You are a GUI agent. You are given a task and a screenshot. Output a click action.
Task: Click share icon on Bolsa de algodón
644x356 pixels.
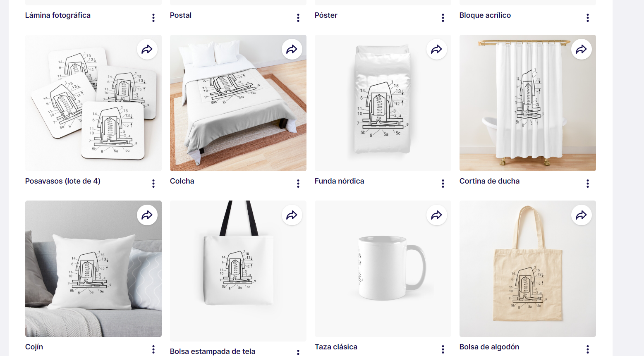pyautogui.click(x=582, y=215)
